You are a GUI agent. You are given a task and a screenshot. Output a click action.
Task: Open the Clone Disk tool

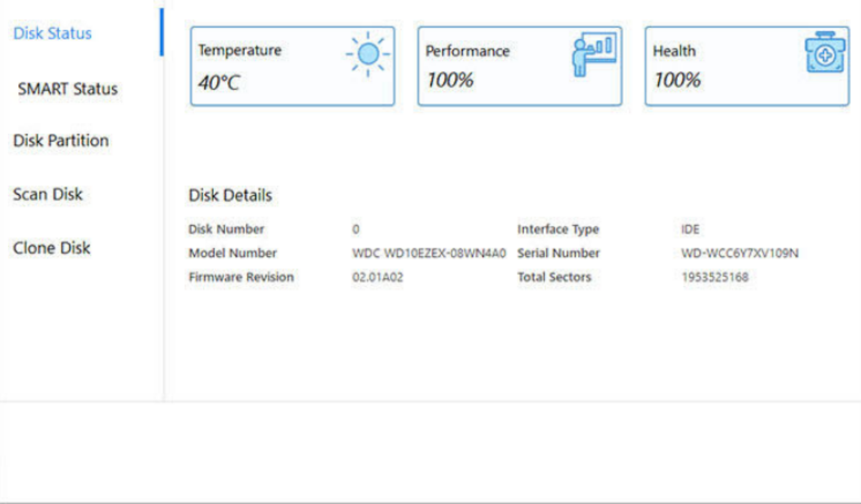coord(51,248)
